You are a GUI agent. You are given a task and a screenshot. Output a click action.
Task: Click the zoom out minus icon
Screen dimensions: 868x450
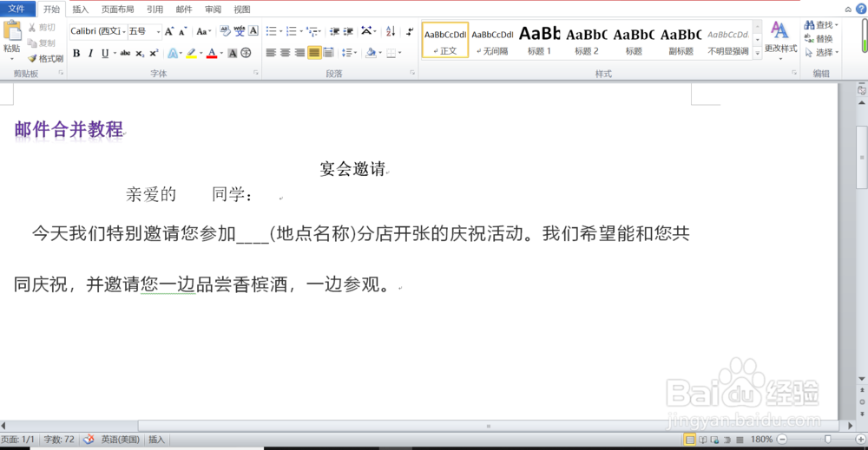click(x=782, y=440)
